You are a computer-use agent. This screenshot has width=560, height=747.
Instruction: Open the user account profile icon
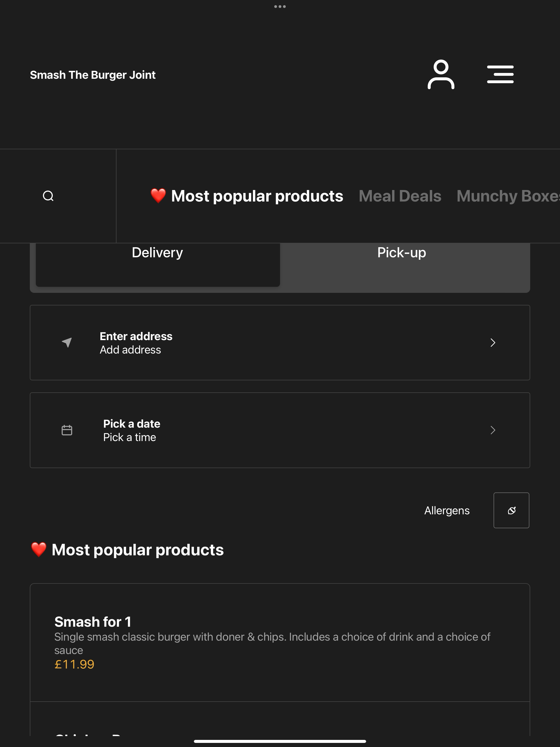tap(441, 75)
